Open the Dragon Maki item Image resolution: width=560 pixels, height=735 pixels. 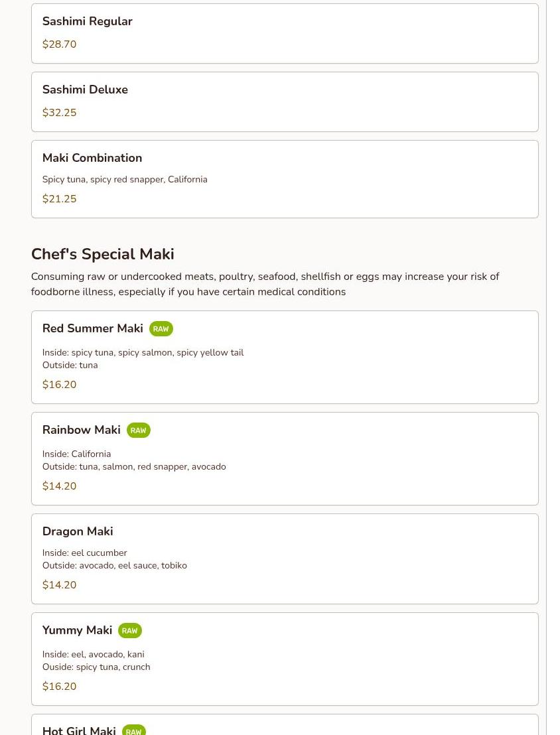[x=78, y=531]
